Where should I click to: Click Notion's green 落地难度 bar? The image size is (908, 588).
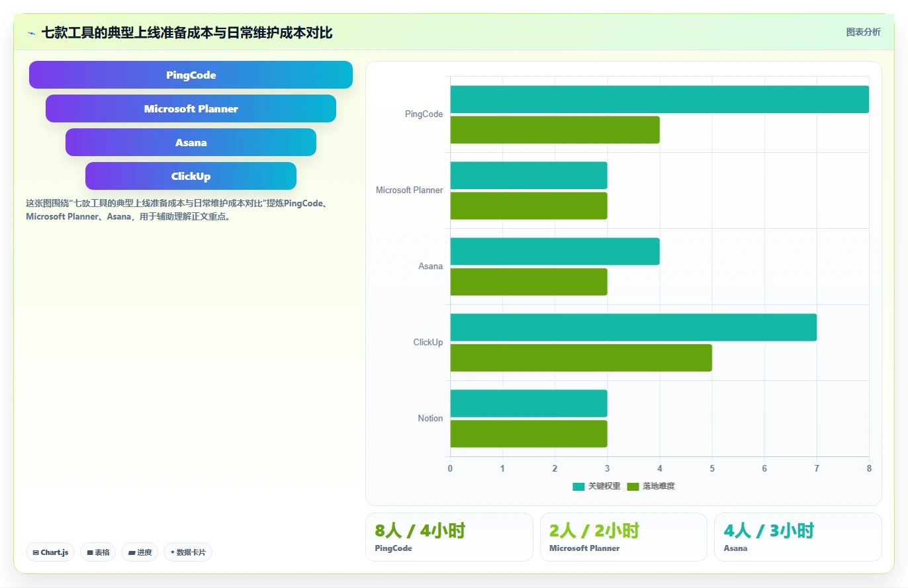529,434
